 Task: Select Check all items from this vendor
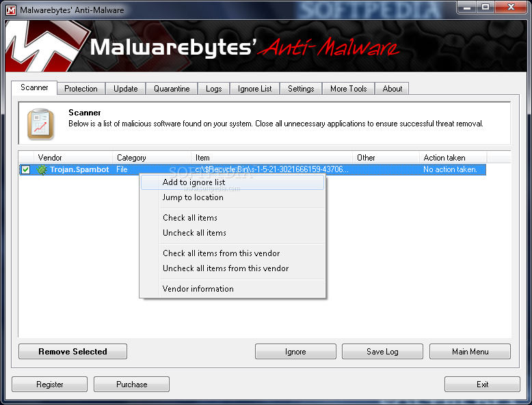pos(232,253)
